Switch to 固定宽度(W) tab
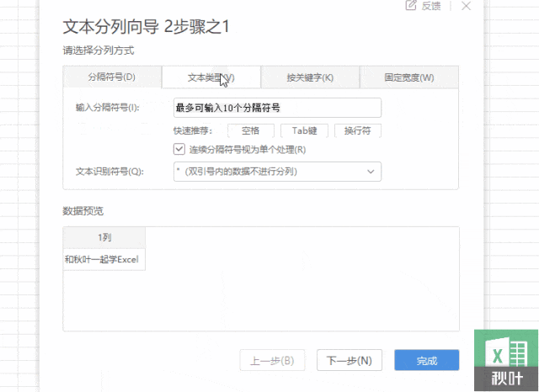This screenshot has width=539, height=392. [x=409, y=77]
